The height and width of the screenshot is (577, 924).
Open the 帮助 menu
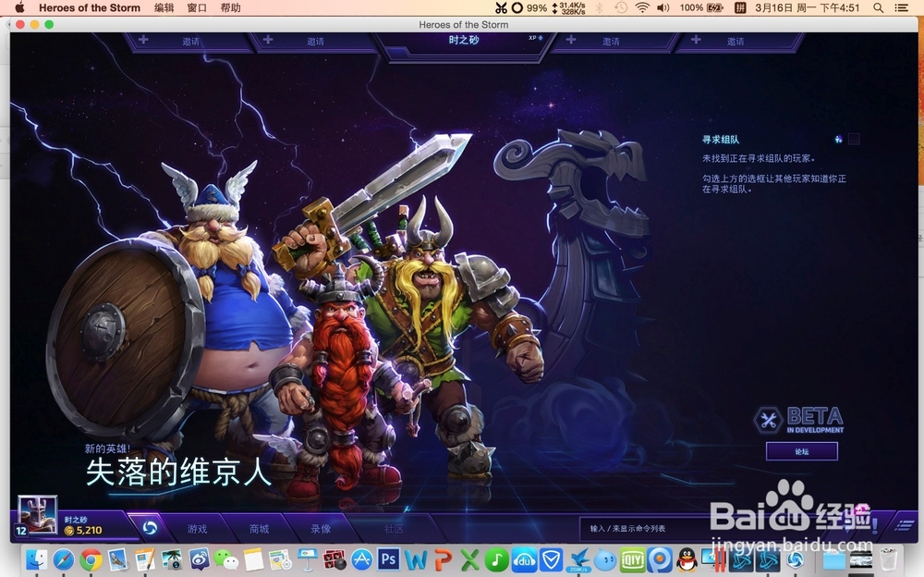point(230,7)
